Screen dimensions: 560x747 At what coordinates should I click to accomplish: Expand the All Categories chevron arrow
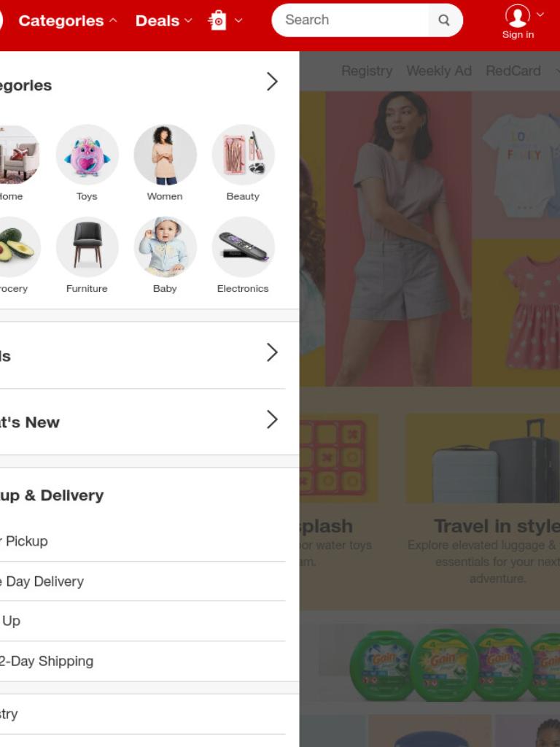coord(272,82)
